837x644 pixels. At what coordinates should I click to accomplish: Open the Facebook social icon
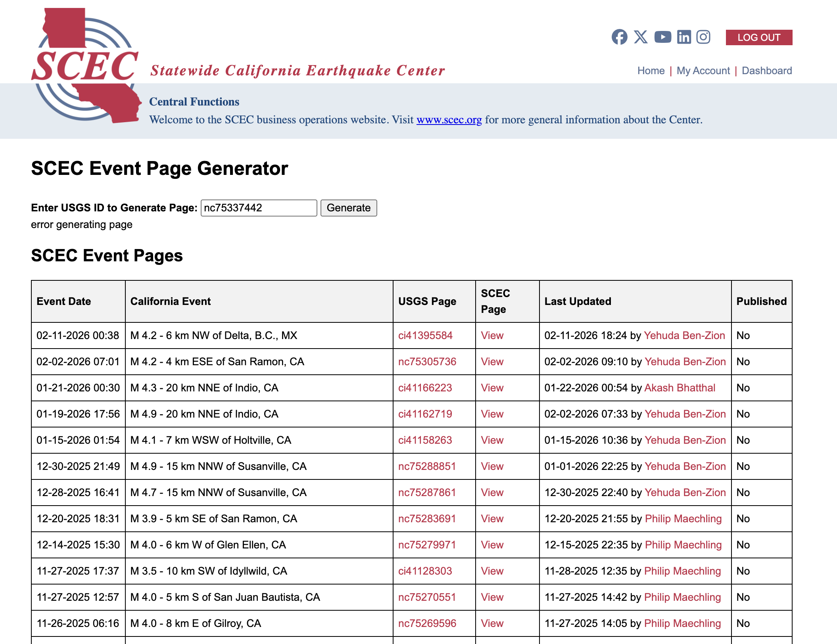[619, 37]
